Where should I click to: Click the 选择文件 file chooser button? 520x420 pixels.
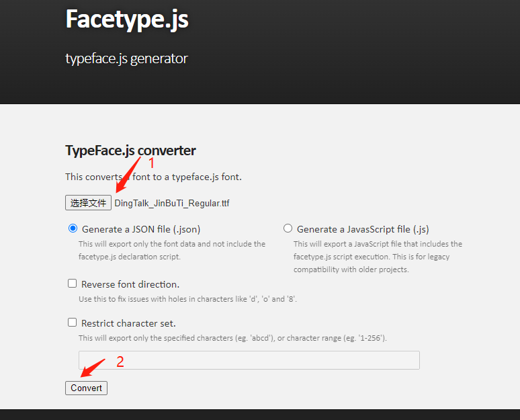(x=88, y=202)
